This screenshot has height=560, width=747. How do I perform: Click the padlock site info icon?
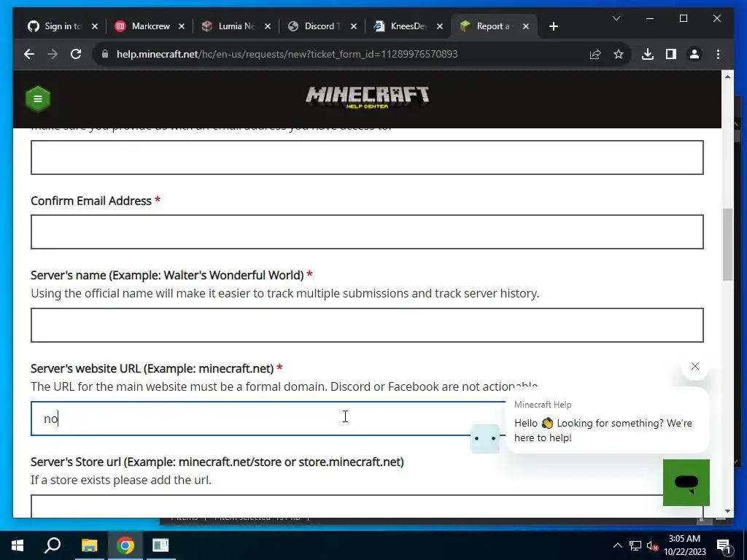click(105, 54)
